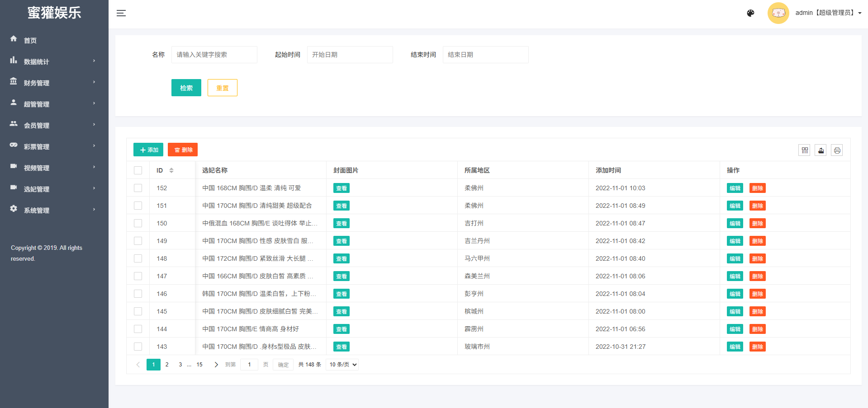
Task: Expand the 超管管理 menu chevron
Action: pos(94,103)
